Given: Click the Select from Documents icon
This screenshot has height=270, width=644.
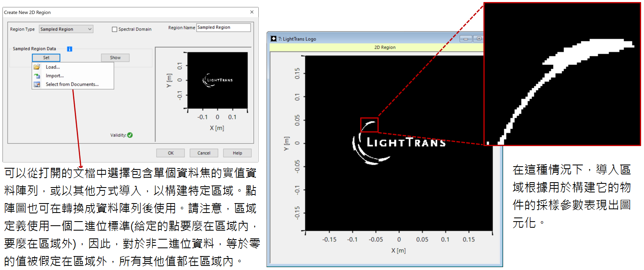Looking at the screenshot, I should pos(37,85).
